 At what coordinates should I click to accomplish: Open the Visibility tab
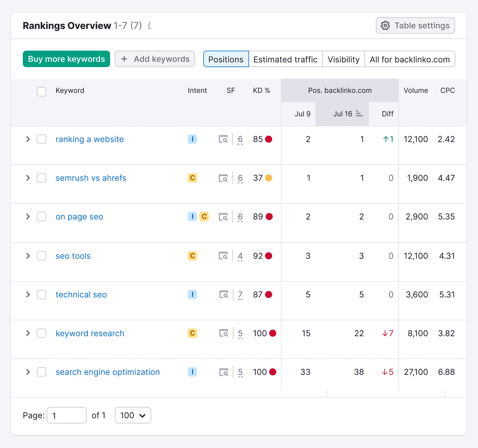(343, 59)
